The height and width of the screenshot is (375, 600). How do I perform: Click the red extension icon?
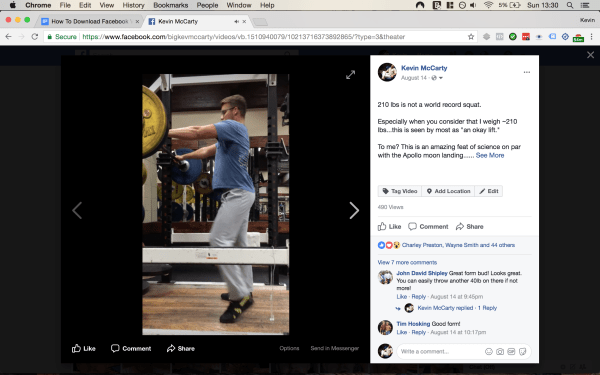tap(526, 37)
